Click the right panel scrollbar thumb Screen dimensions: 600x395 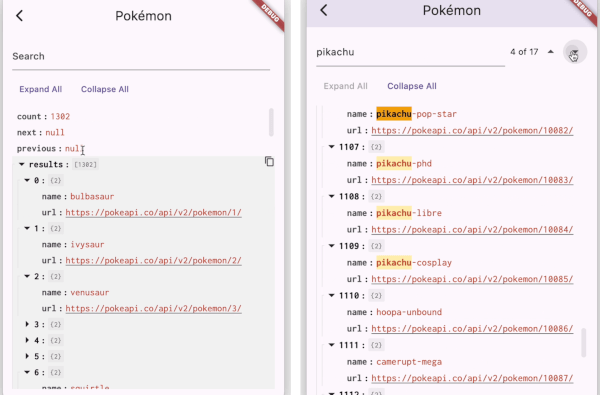[x=583, y=343]
